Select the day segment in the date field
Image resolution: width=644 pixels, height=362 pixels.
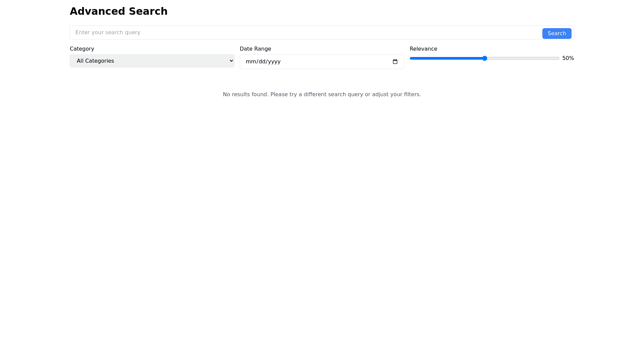coord(261,62)
